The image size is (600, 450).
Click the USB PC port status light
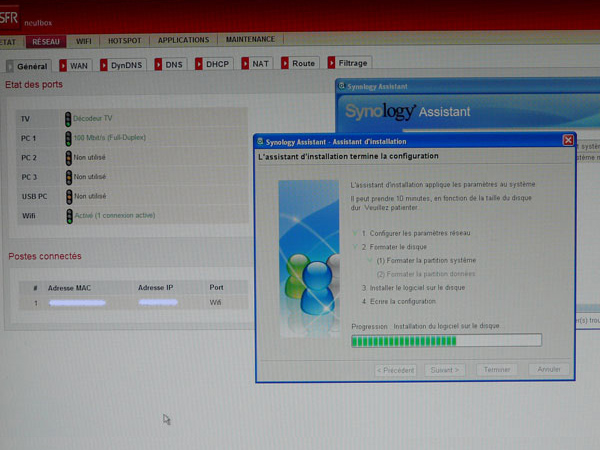coord(69,197)
